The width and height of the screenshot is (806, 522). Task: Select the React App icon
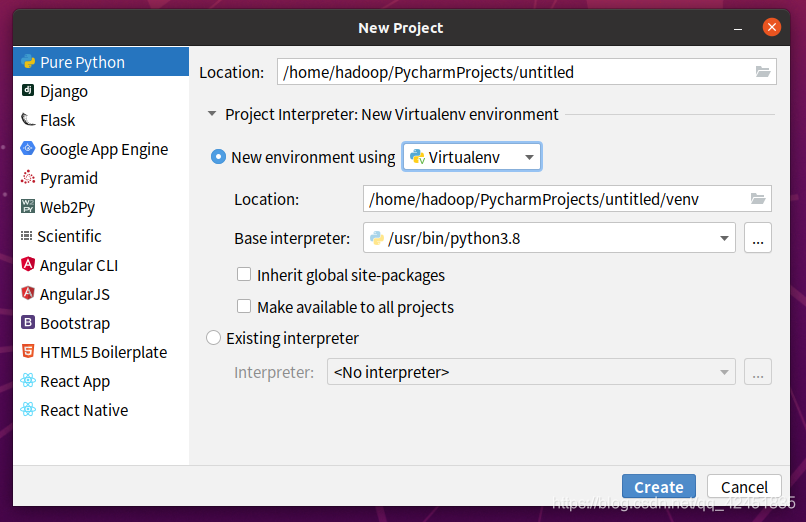(28, 381)
